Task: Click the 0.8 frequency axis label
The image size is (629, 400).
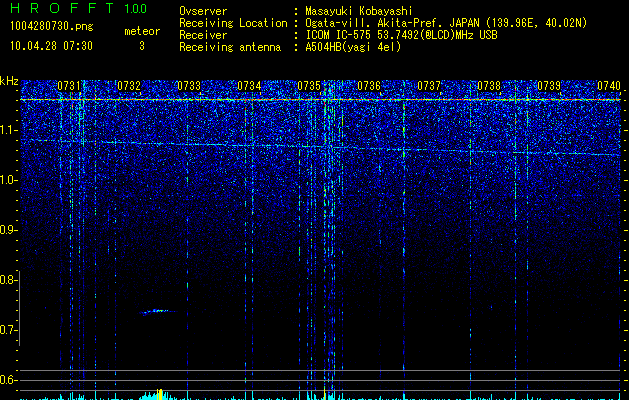Action: click(9, 280)
